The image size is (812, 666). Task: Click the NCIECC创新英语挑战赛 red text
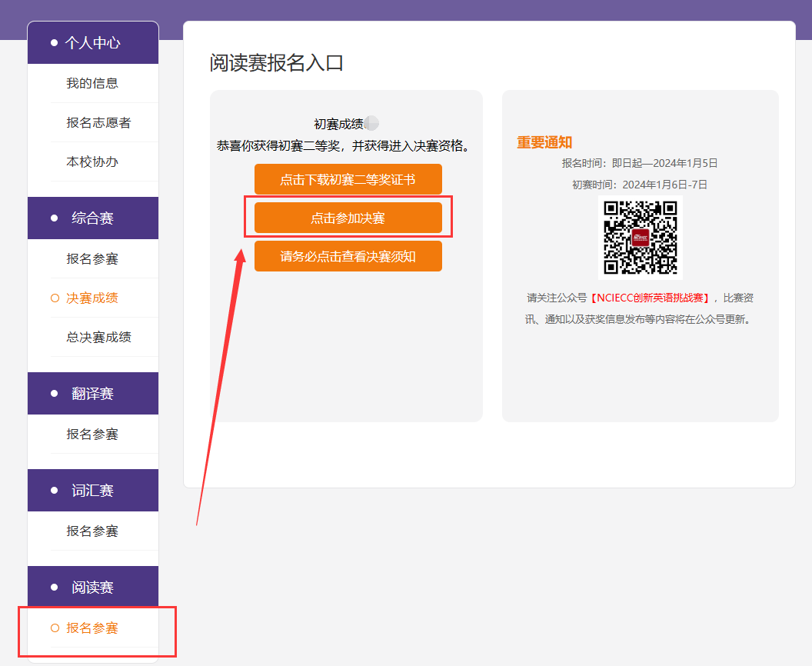point(650,298)
